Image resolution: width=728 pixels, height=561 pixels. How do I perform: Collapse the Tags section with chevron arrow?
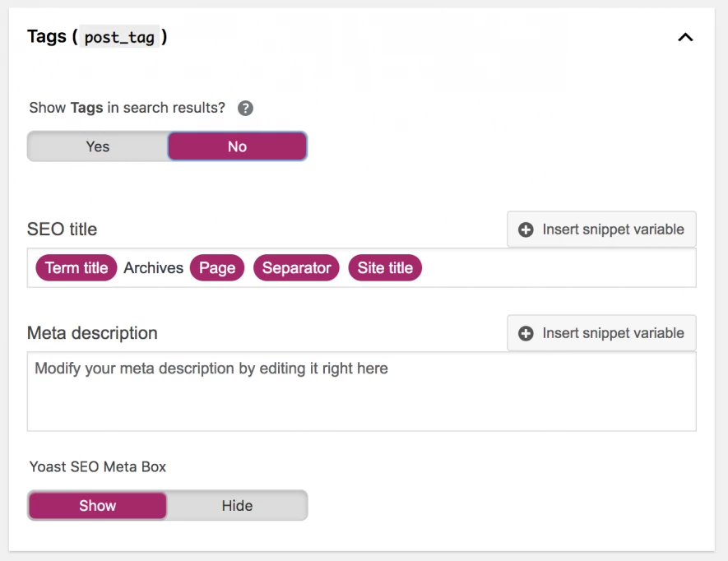pos(684,37)
